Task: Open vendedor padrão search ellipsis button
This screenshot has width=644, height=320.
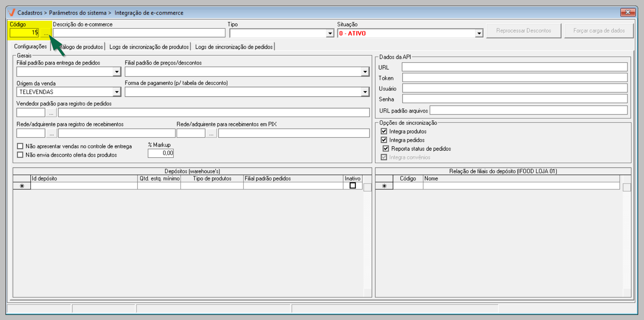Action: (51, 113)
